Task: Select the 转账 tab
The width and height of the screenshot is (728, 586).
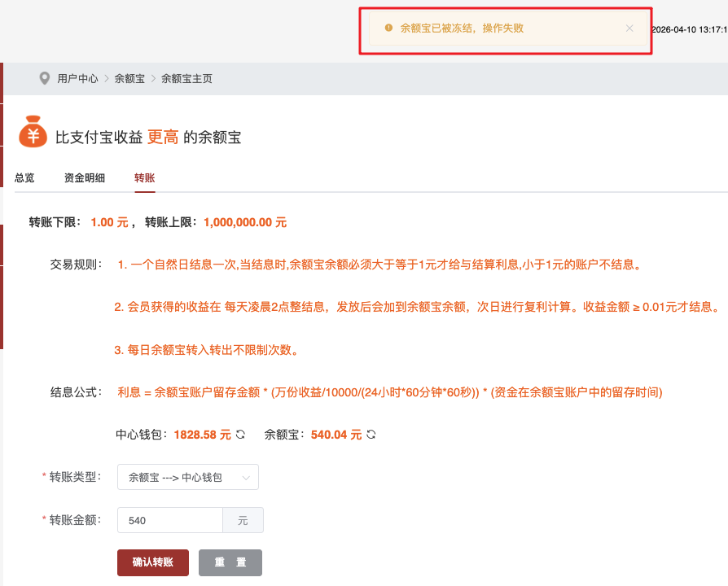Action: pyautogui.click(x=145, y=177)
